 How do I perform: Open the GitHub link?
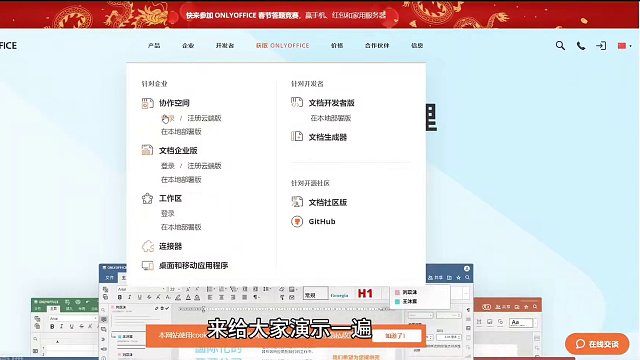pos(322,221)
